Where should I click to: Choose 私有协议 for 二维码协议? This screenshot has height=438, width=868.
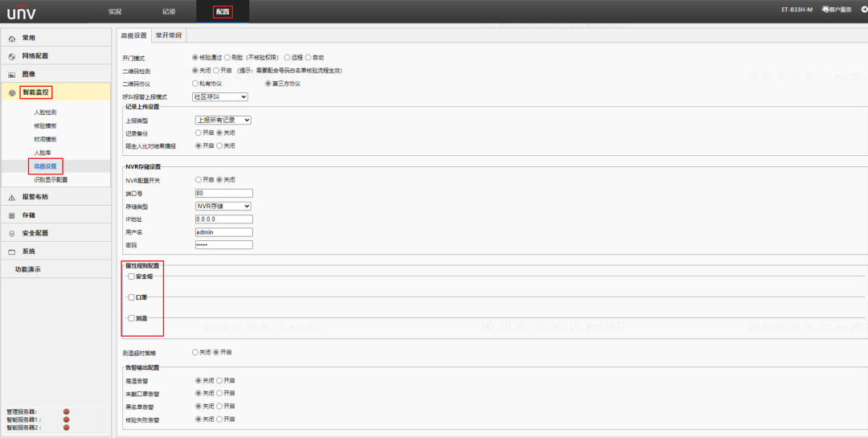click(x=194, y=84)
